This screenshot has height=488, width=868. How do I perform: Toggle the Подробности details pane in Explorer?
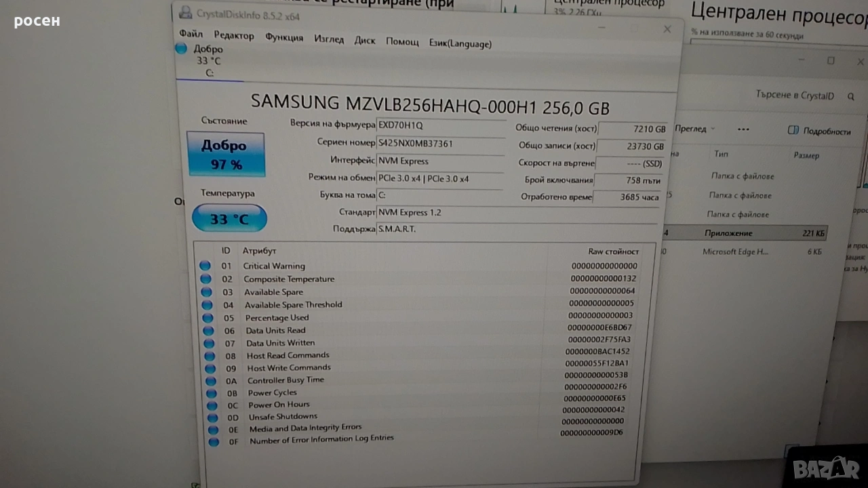click(x=819, y=131)
